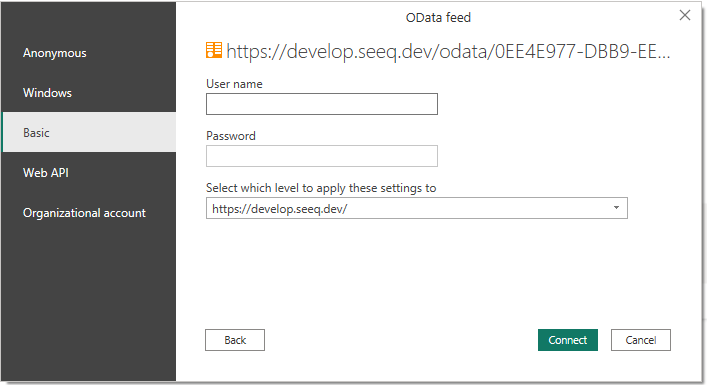
Task: Click the orange OData feed table icon
Action: click(214, 50)
